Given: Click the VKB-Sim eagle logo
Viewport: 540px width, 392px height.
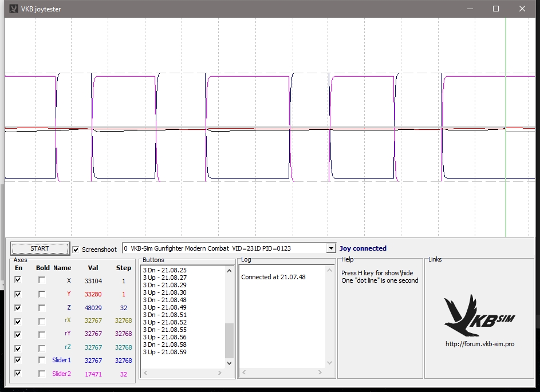Looking at the screenshot, I should tap(479, 315).
